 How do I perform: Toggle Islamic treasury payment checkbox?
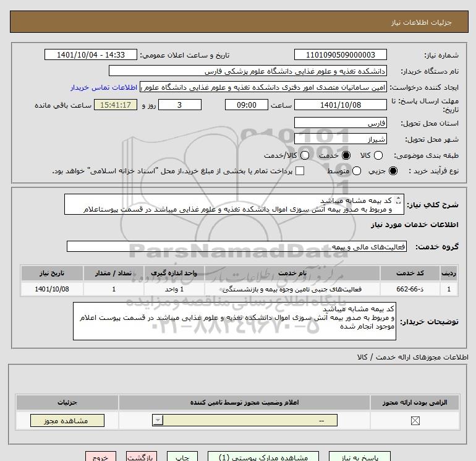tap(300, 171)
